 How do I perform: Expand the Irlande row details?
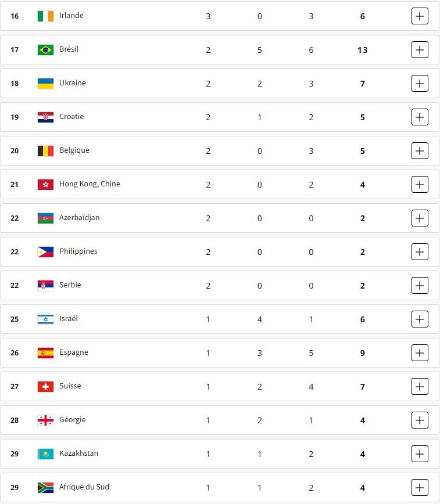point(420,16)
